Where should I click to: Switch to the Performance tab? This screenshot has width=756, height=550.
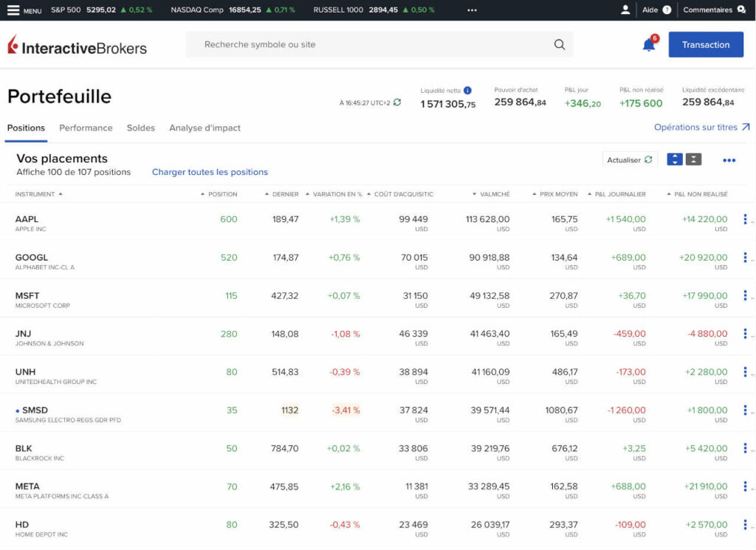86,128
